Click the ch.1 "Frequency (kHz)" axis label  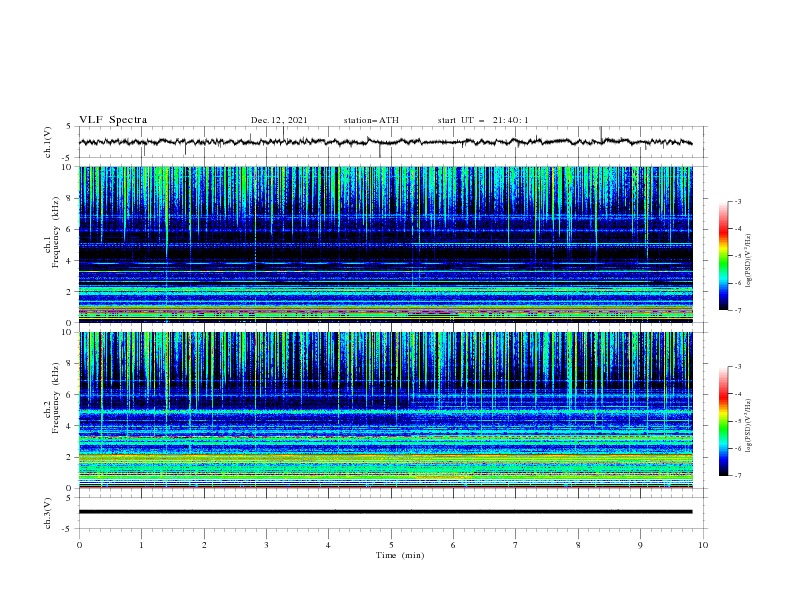coord(56,233)
